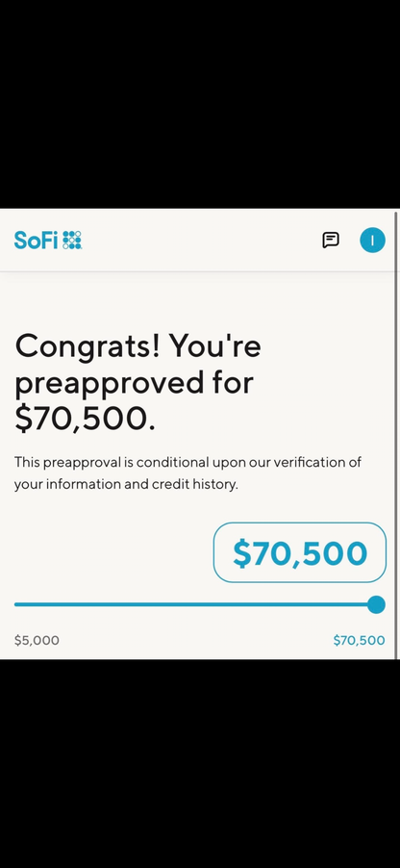Click the 'This preapproval is conditional' sentence
The image size is (400, 868).
click(x=187, y=462)
